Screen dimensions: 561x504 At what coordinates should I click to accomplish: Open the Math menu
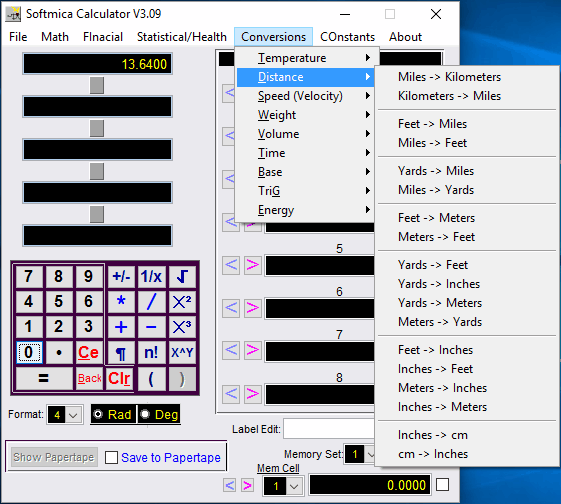coord(55,37)
